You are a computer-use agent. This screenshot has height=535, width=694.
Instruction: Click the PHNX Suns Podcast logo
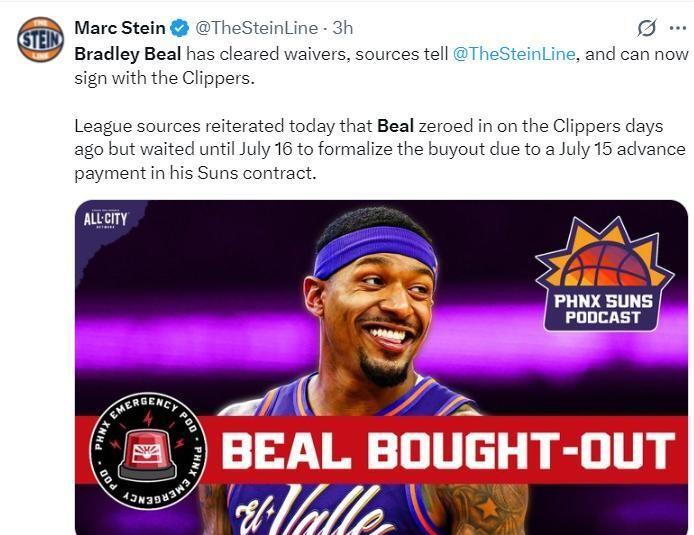[x=604, y=273]
